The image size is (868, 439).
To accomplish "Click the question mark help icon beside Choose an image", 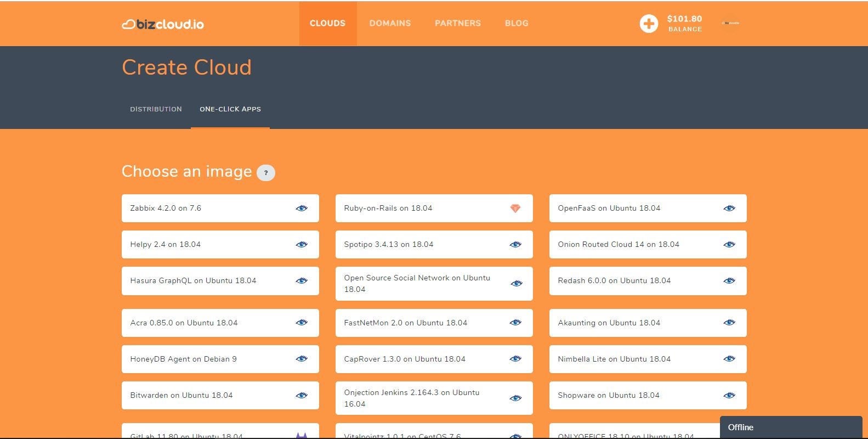I will point(266,173).
